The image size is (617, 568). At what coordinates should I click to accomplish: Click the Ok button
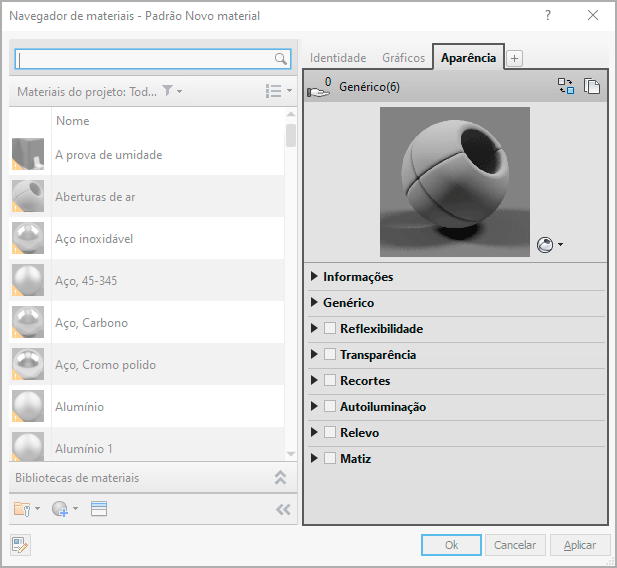pyautogui.click(x=451, y=545)
